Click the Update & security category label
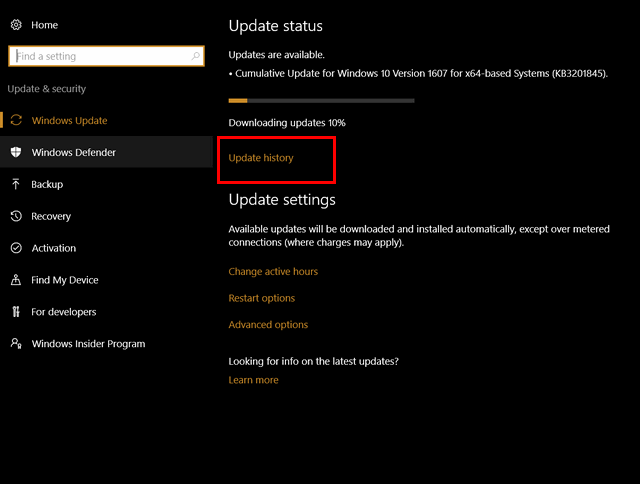Image resolution: width=640 pixels, height=484 pixels. click(47, 89)
